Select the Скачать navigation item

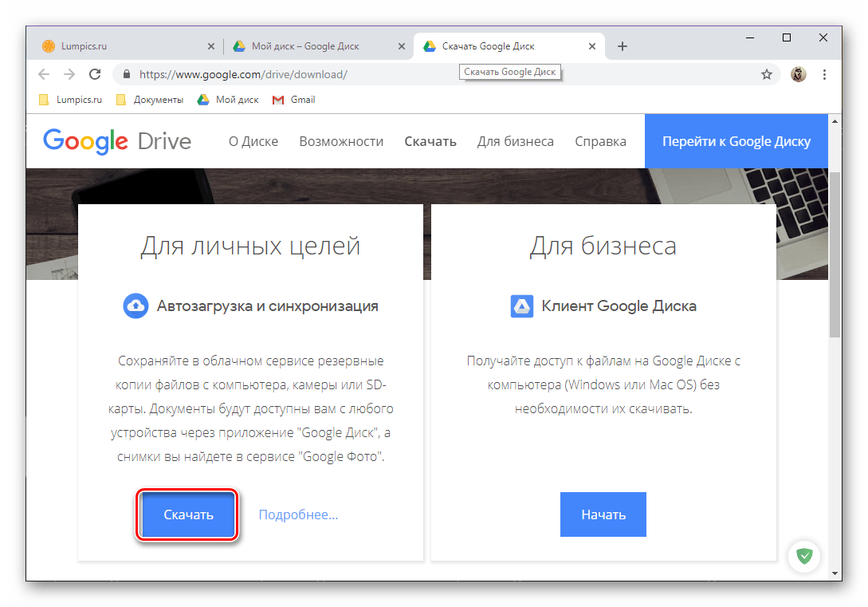430,141
